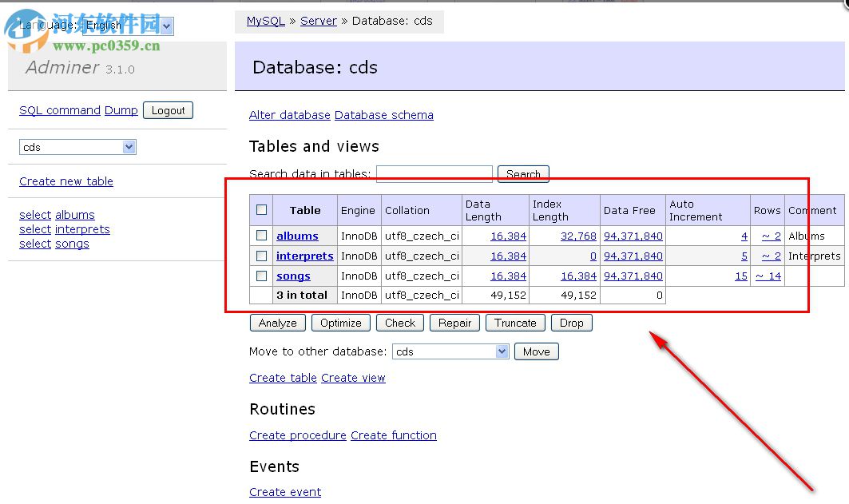Image resolution: width=849 pixels, height=504 pixels.
Task: Open the Create event link
Action: [x=285, y=492]
